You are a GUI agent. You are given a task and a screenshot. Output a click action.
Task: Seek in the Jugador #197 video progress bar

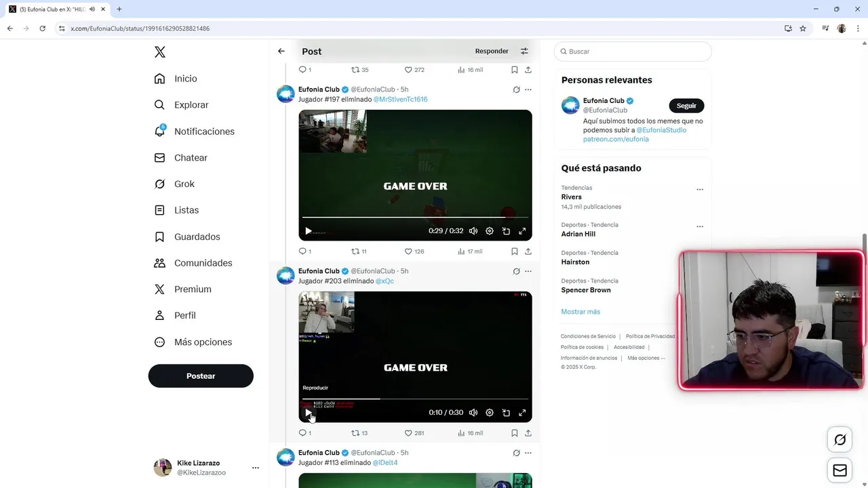(x=415, y=218)
